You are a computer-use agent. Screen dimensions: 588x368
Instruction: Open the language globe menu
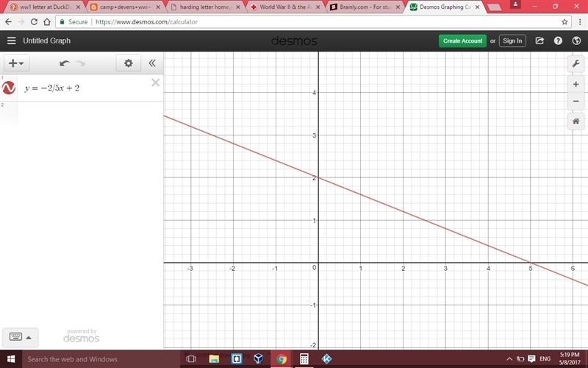pos(576,40)
